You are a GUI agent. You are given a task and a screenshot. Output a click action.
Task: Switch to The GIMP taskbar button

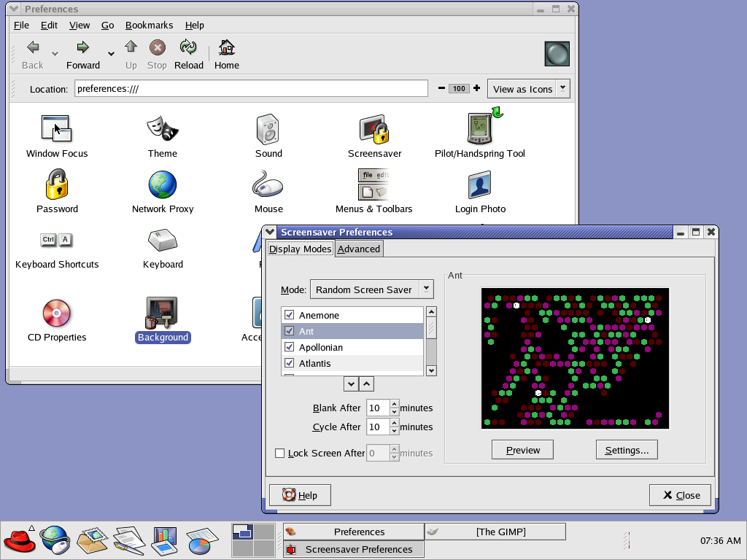coord(495,532)
